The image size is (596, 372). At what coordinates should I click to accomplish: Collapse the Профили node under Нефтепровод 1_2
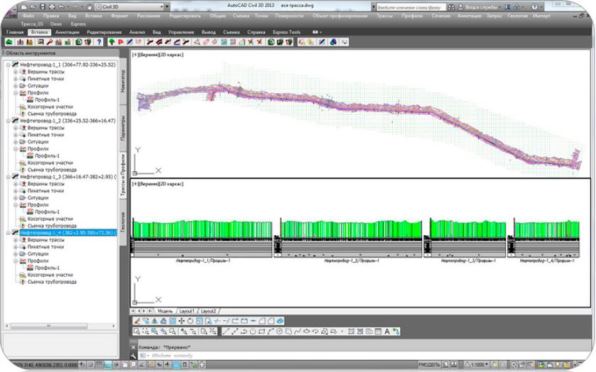[16, 149]
